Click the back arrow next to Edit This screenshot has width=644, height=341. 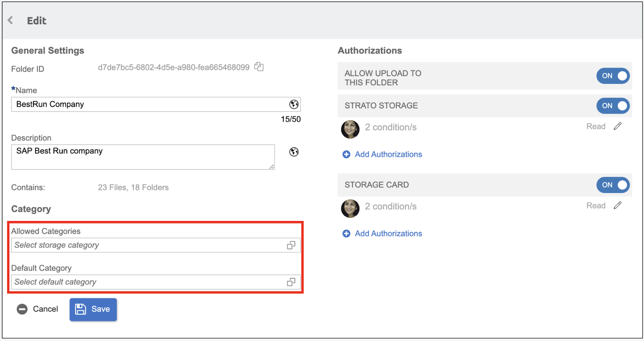click(10, 20)
